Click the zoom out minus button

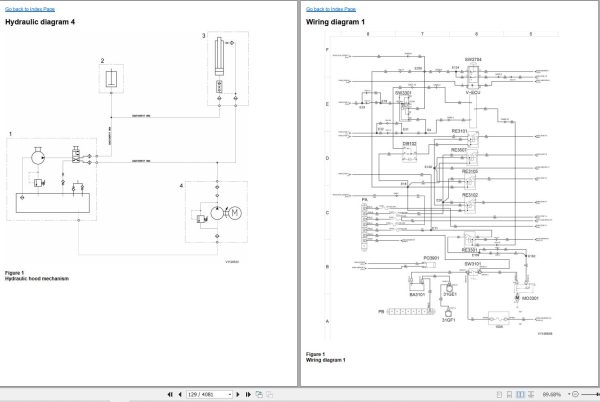575,394
